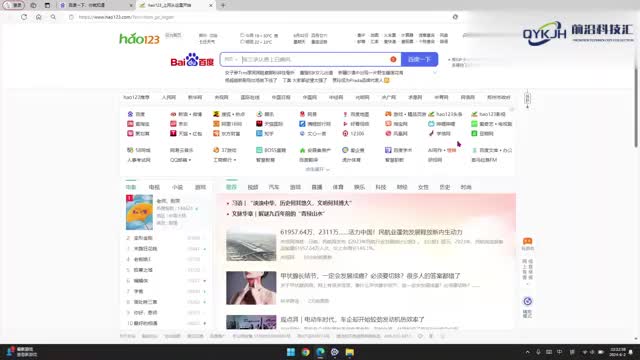The image size is (640, 360).
Task: Show hidden system tray icons chevron
Action: [527, 352]
